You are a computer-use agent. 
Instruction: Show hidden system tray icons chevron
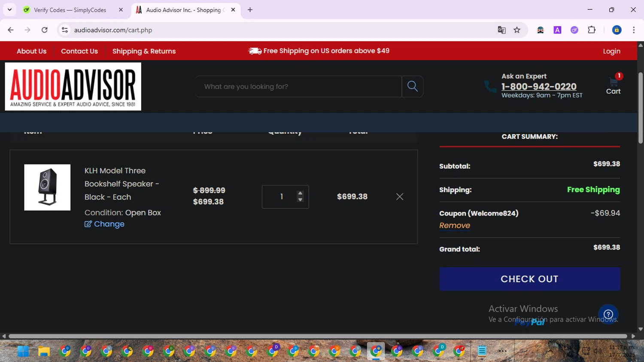click(550, 351)
